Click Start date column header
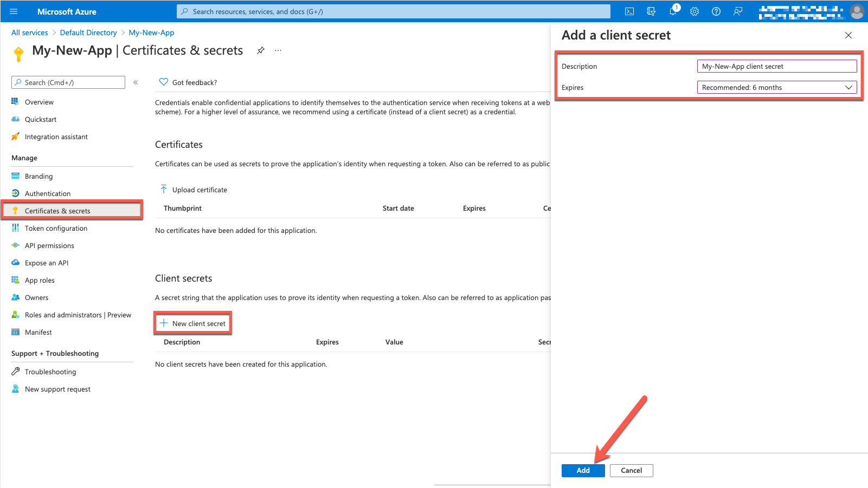The height and width of the screenshot is (488, 868). [x=398, y=208]
